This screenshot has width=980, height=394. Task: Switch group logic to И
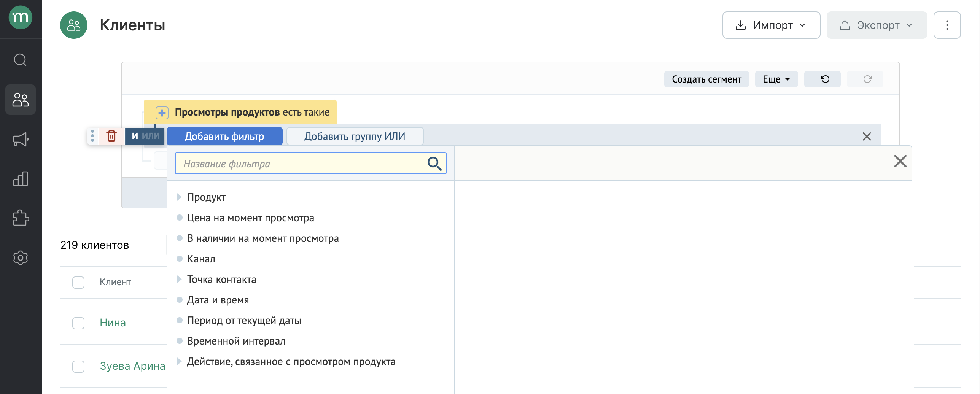tap(135, 136)
